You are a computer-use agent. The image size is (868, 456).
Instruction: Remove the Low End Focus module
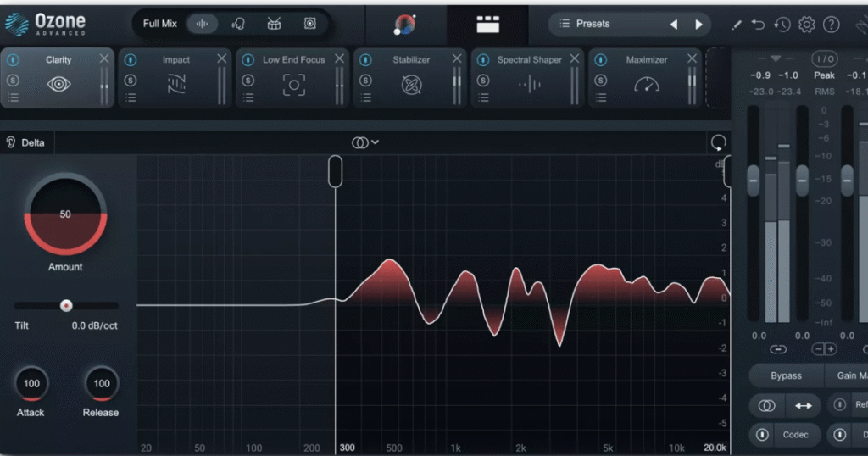[339, 58]
